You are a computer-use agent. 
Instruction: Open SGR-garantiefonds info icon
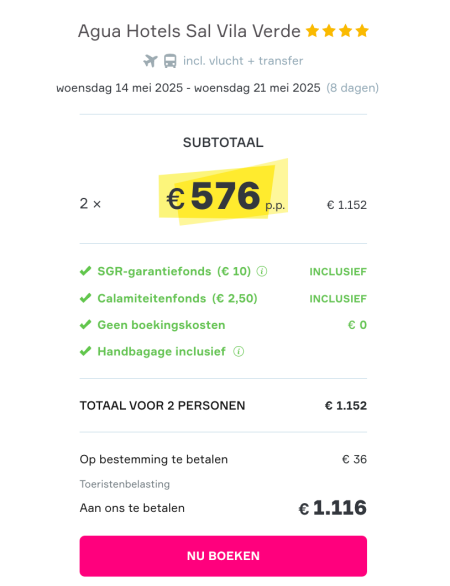262,271
